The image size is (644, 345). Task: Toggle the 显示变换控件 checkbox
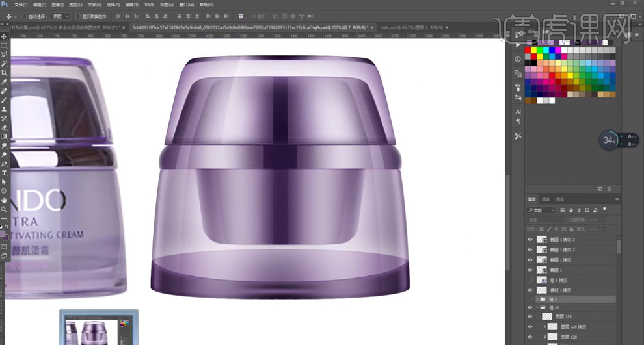78,16
